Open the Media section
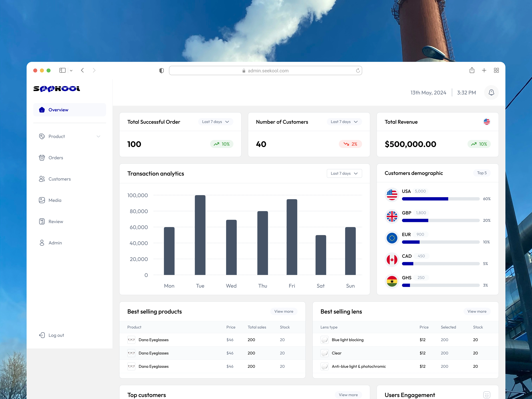This screenshot has height=399, width=532. 69,200
